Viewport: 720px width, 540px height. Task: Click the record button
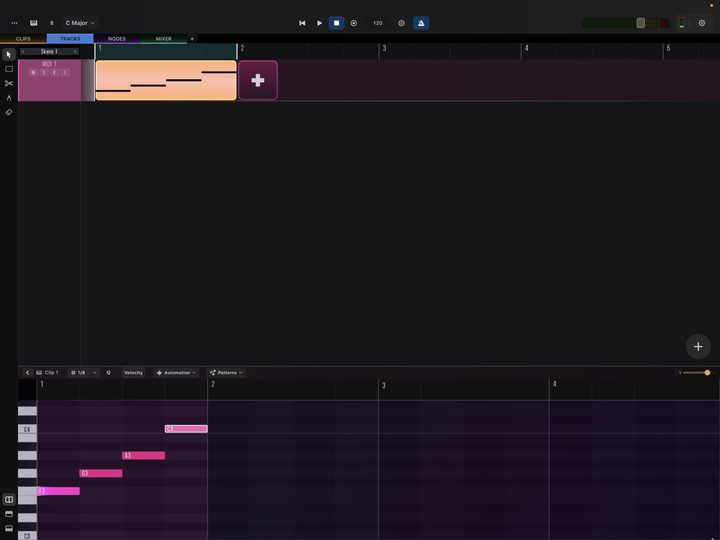click(354, 23)
